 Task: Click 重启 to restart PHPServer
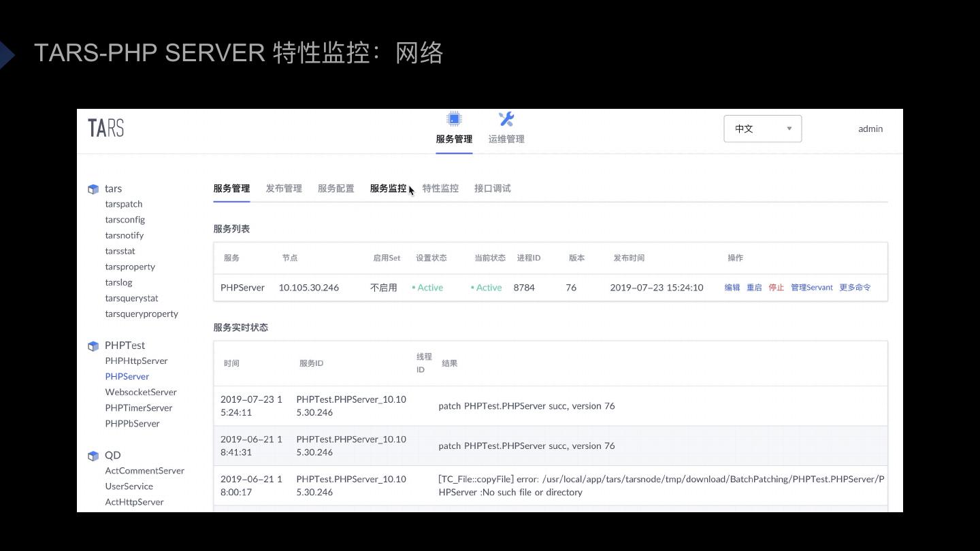click(754, 288)
